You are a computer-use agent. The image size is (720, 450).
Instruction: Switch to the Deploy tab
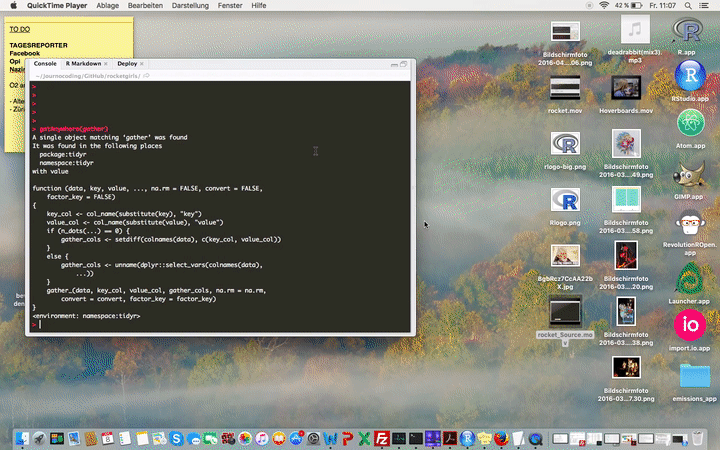point(127,63)
